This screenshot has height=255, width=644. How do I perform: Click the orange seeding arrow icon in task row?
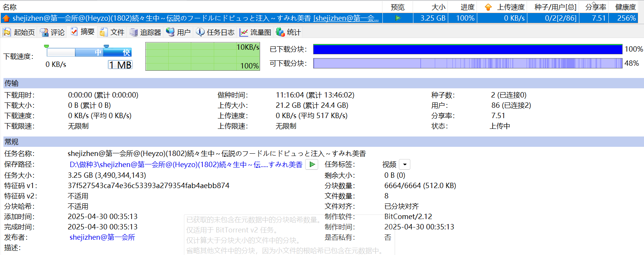coord(6,18)
